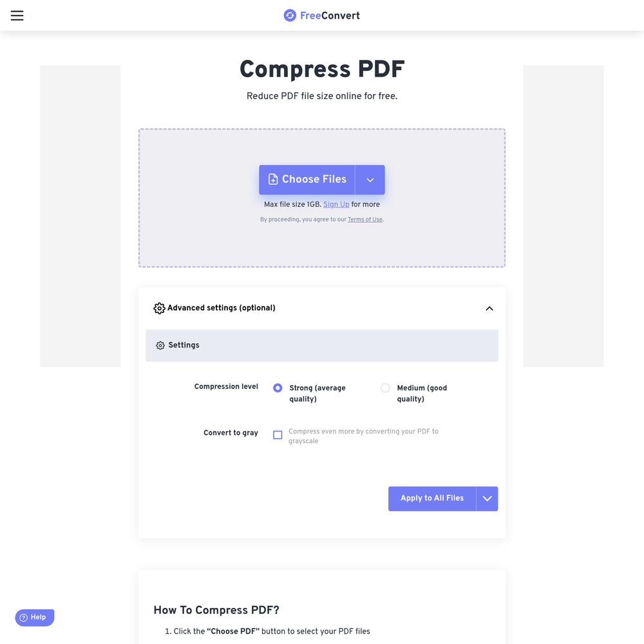Image resolution: width=644 pixels, height=644 pixels.
Task: Click the Apply to All Files button
Action: click(x=432, y=498)
